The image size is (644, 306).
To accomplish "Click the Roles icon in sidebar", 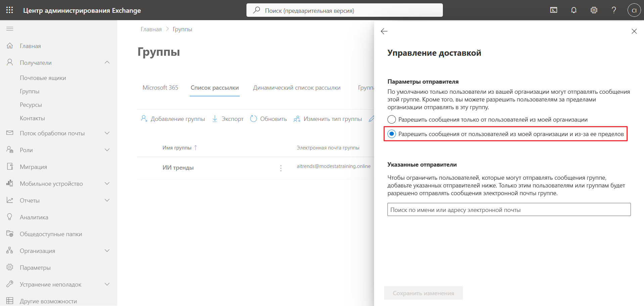I will (10, 150).
